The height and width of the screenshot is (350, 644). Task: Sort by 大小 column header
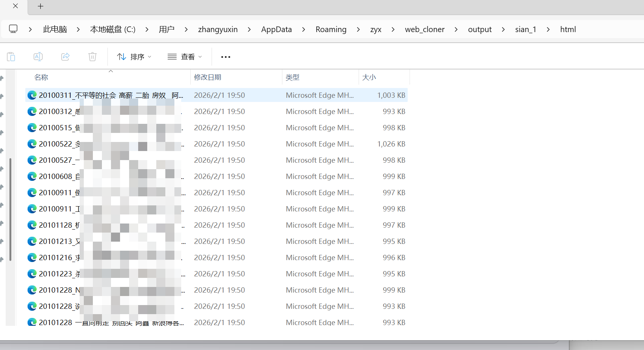click(369, 77)
